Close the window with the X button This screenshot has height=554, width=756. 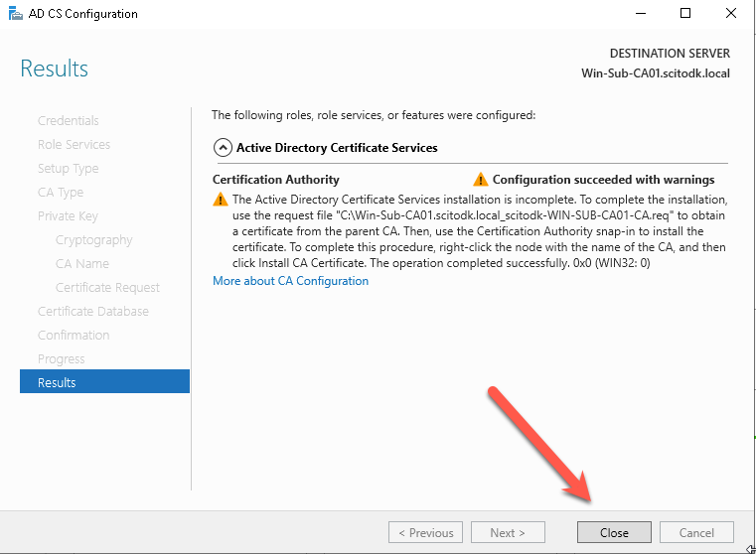pos(731,14)
